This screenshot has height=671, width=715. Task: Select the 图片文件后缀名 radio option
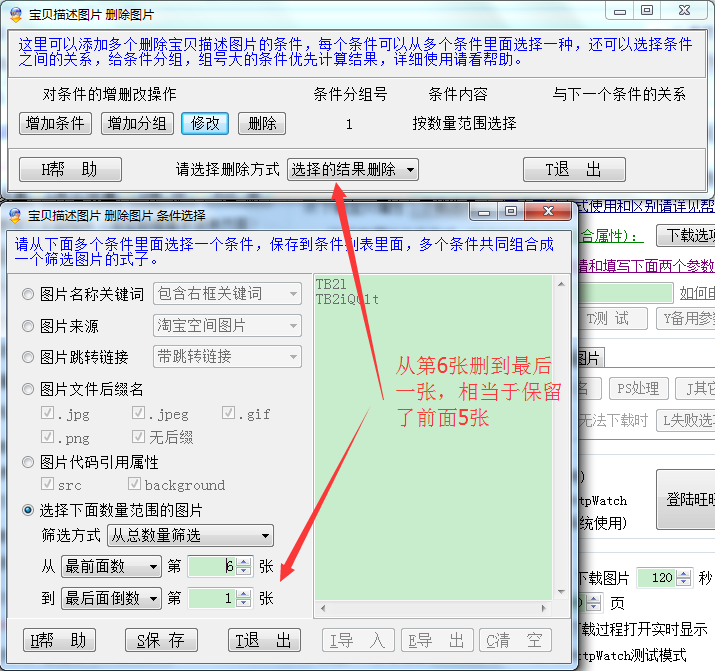[28, 389]
